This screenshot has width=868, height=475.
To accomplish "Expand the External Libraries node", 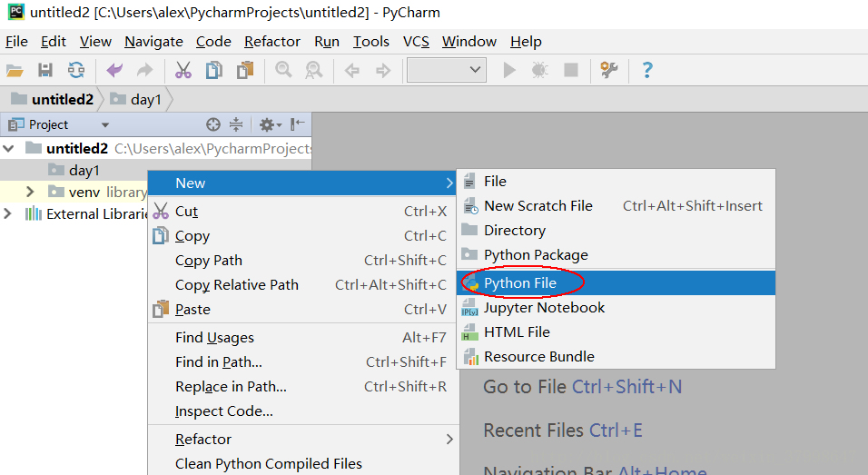I will 7,213.
